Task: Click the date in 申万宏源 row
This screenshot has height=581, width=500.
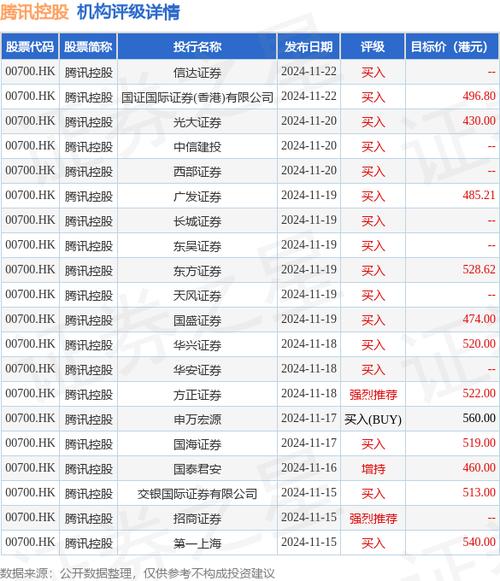Action: tap(309, 418)
